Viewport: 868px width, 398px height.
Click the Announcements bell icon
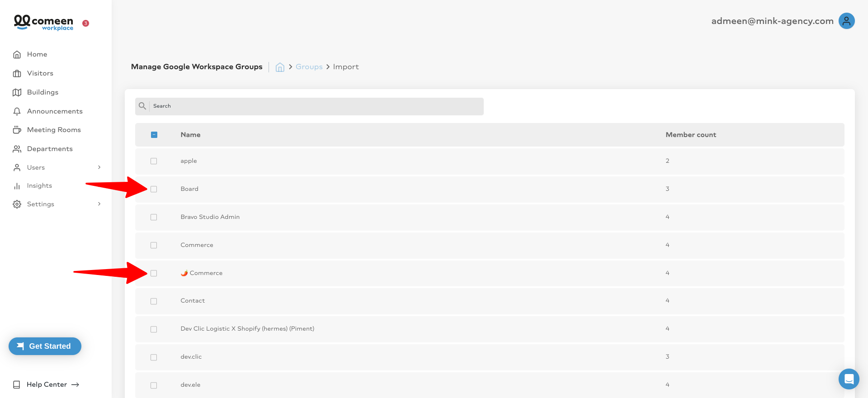[17, 111]
